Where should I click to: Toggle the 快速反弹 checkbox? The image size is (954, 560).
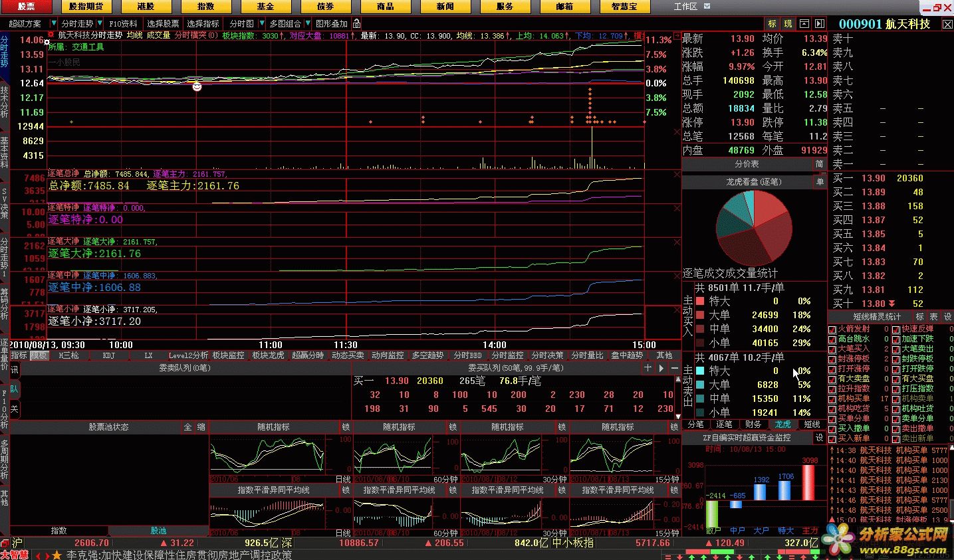tap(896, 329)
